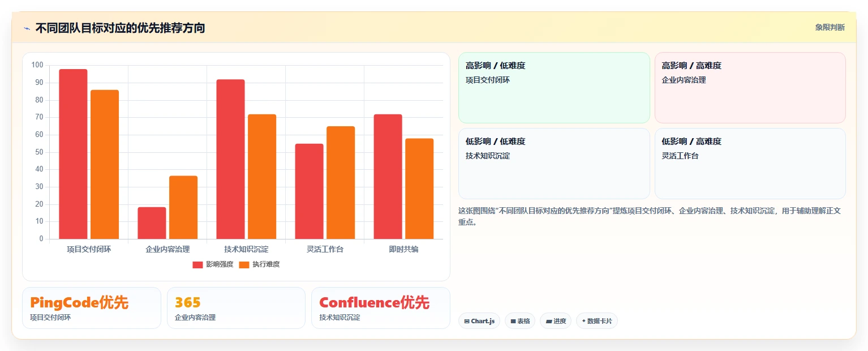This screenshot has height=351, width=868.
Task: Toggle the 影响强度 legend swatch
Action: click(x=197, y=265)
